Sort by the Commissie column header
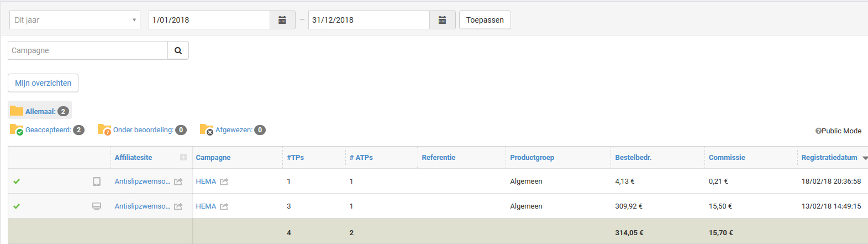Viewport: 868px width, 244px height. [x=727, y=158]
